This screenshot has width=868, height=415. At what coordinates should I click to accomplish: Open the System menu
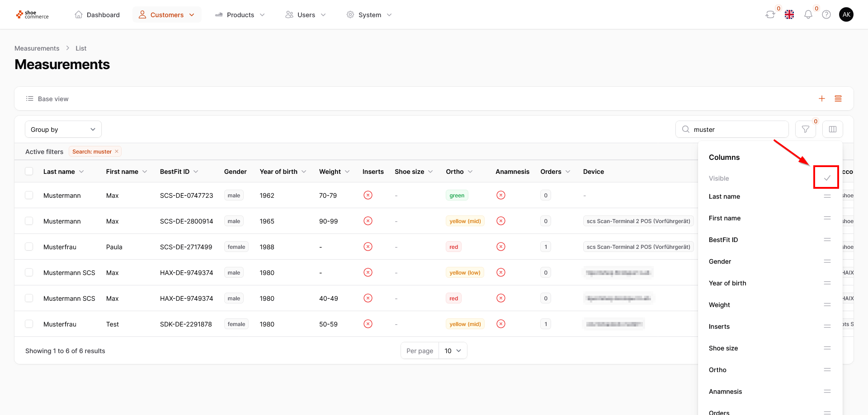click(x=369, y=15)
